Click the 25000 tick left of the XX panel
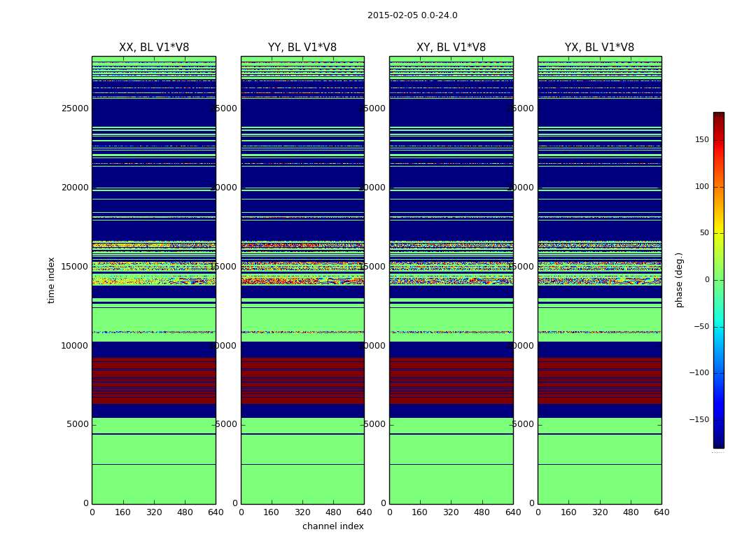 click(x=75, y=108)
